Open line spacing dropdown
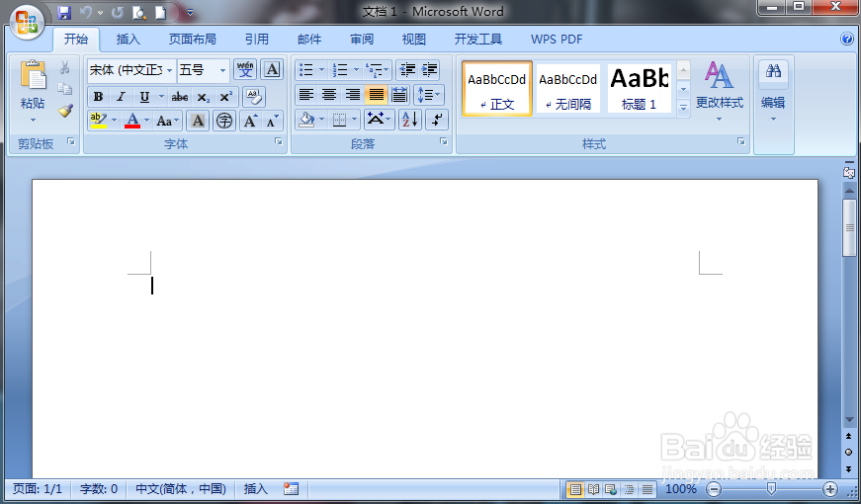 [x=429, y=95]
